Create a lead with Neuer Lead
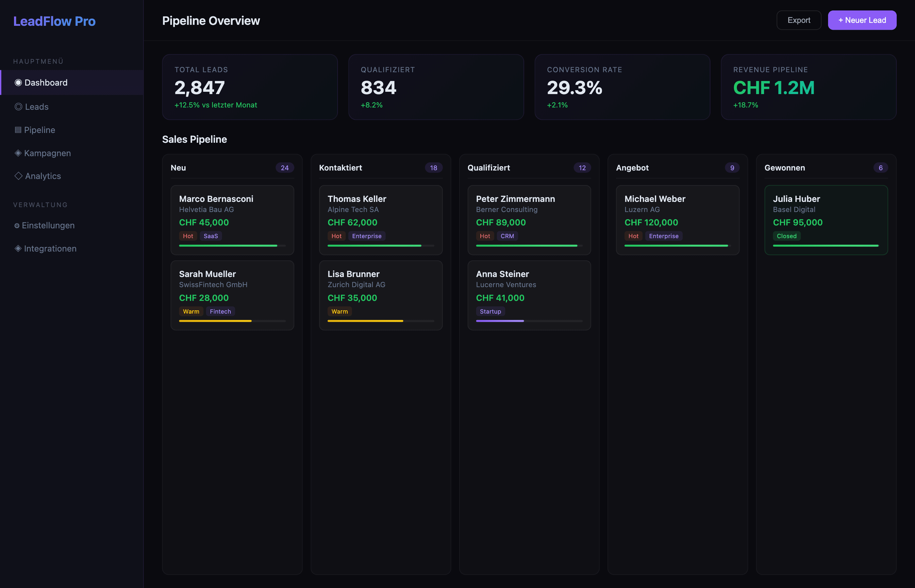The image size is (915, 588). pyautogui.click(x=861, y=20)
